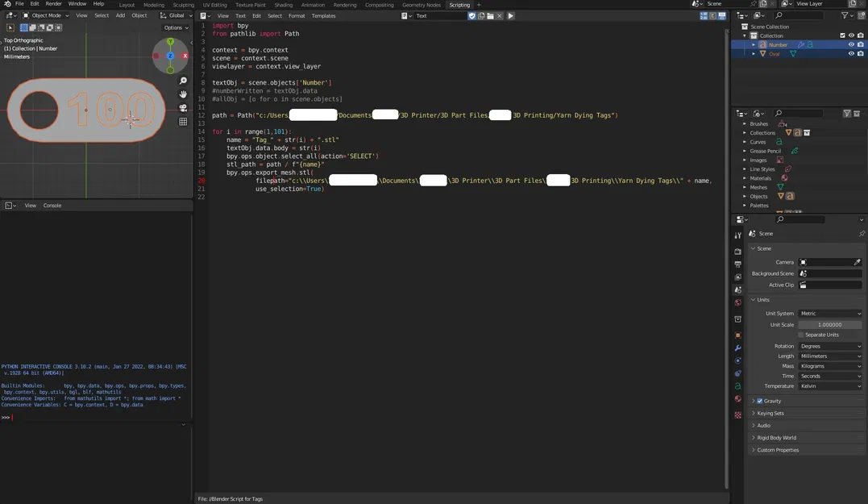Click the Unit Scale value field
The height and width of the screenshot is (504, 868).
coord(830,324)
